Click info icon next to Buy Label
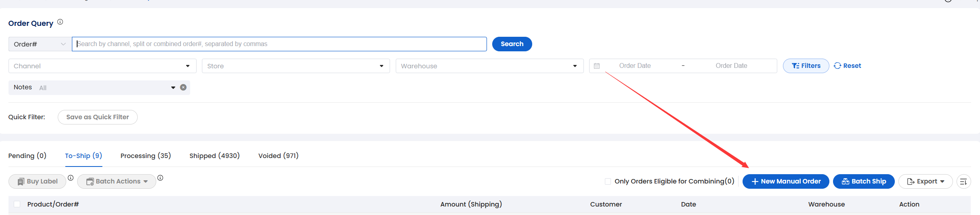980x215 pixels. click(x=71, y=178)
